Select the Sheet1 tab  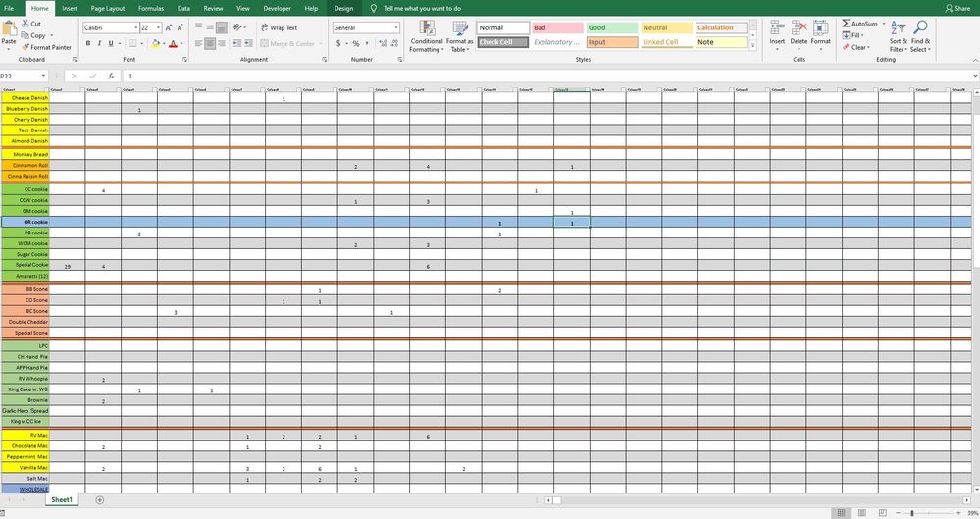pyautogui.click(x=61, y=499)
